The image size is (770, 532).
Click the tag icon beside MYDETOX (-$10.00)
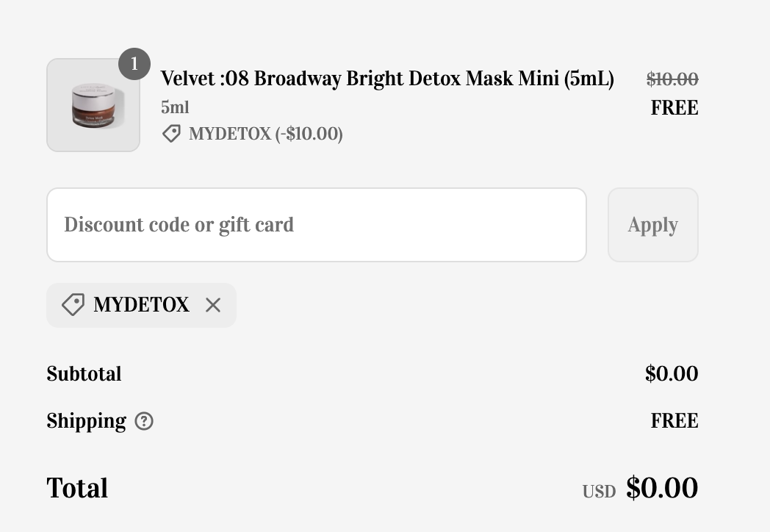pyautogui.click(x=171, y=134)
